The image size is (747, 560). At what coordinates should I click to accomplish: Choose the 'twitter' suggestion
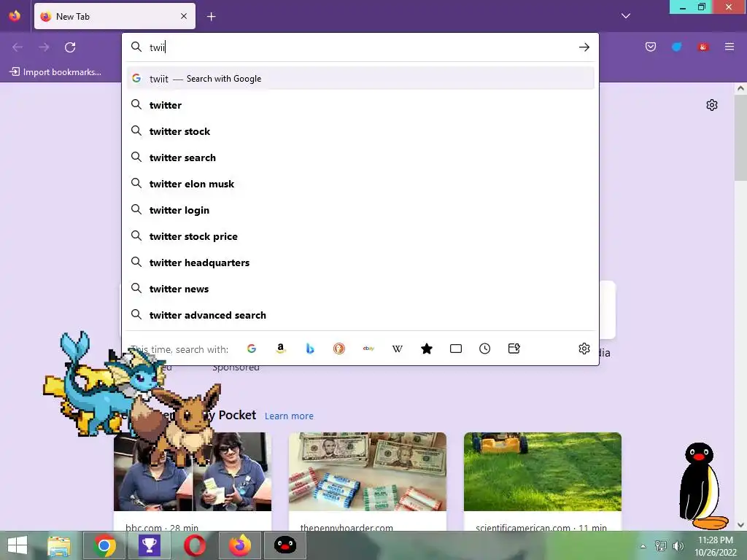(x=360, y=105)
